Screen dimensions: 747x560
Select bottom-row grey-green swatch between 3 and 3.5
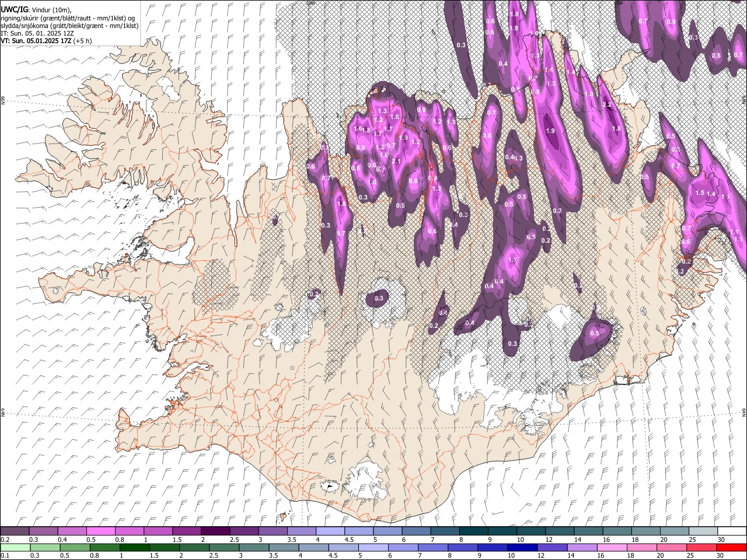point(253,547)
